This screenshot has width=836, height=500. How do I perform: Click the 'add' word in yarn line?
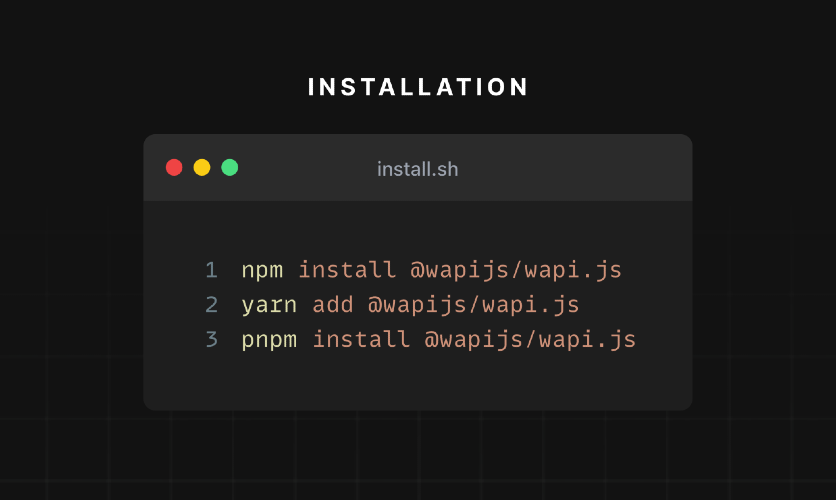tap(333, 304)
